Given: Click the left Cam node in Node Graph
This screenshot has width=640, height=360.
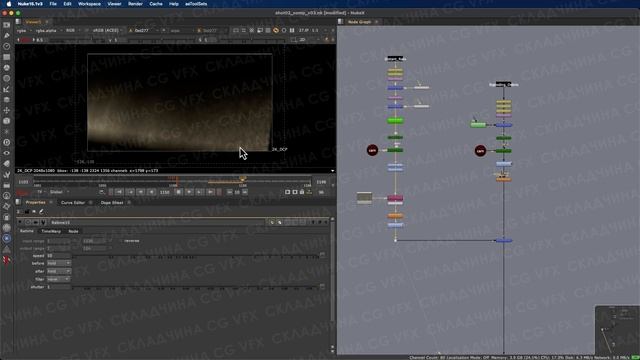Looking at the screenshot, I should pos(372,150).
